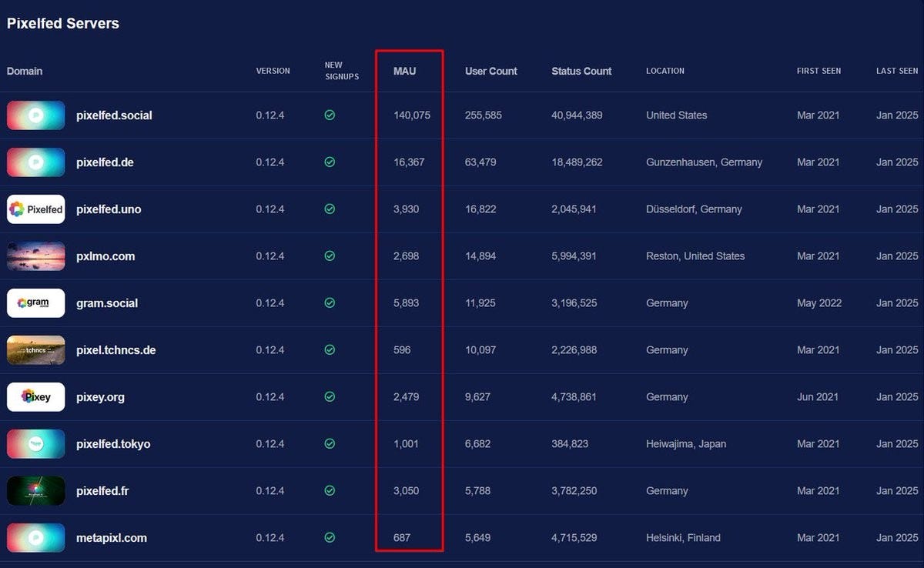Open the pixel.tchncs.de domain link
924x568 pixels.
(116, 350)
